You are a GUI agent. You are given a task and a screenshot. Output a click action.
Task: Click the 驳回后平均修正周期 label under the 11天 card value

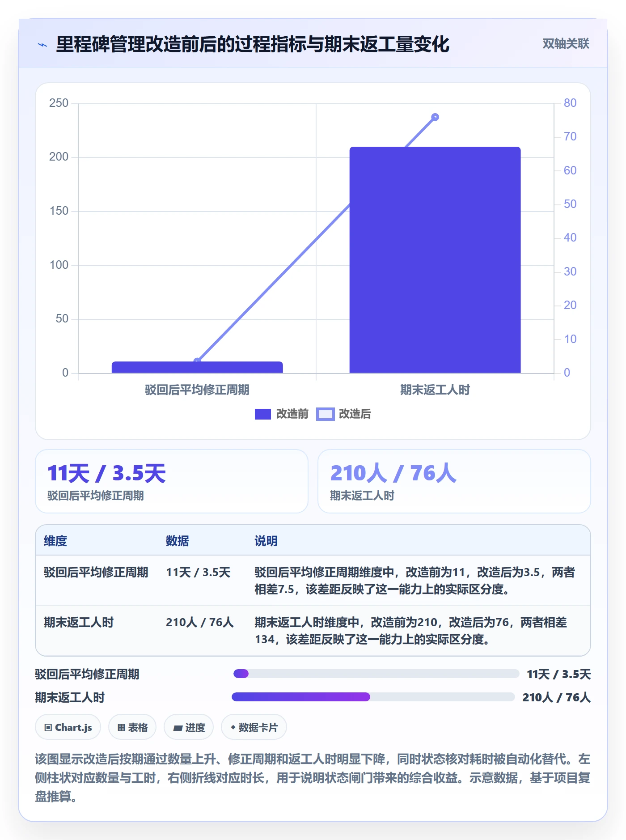[96, 496]
